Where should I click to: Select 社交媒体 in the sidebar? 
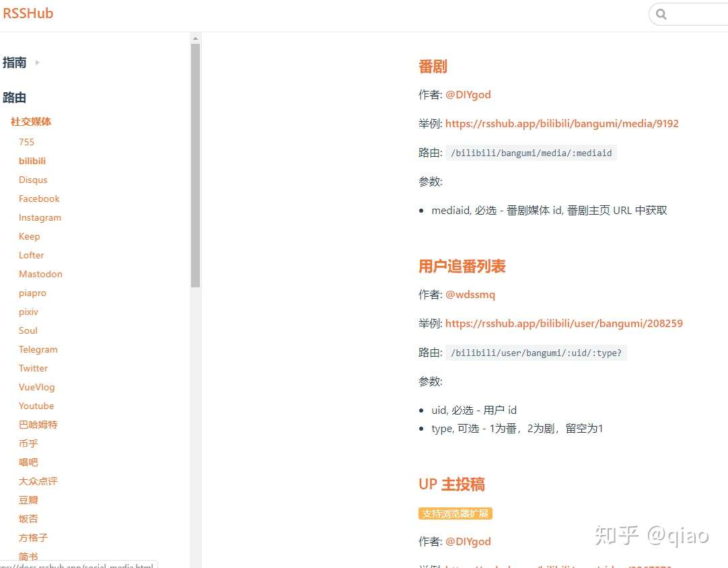[x=31, y=122]
